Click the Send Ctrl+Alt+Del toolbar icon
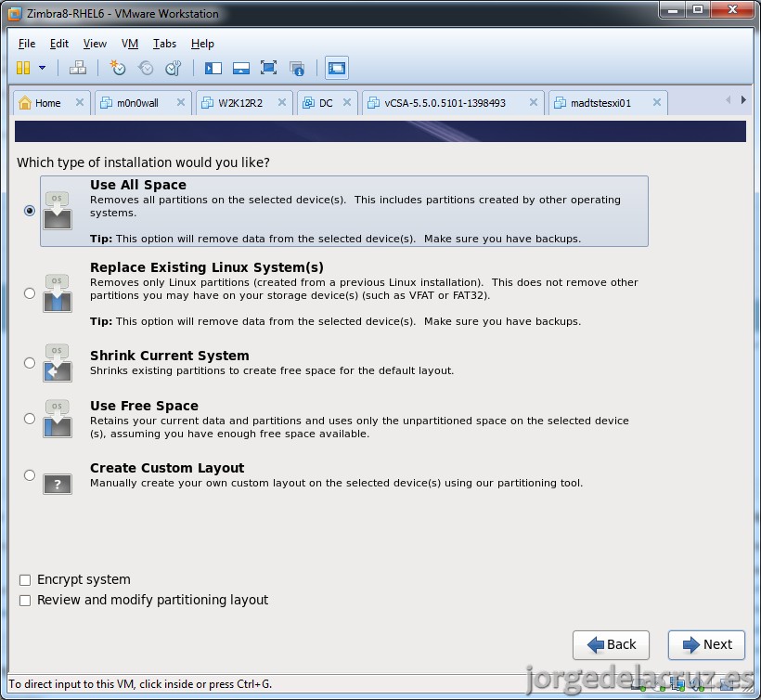 tap(78, 68)
